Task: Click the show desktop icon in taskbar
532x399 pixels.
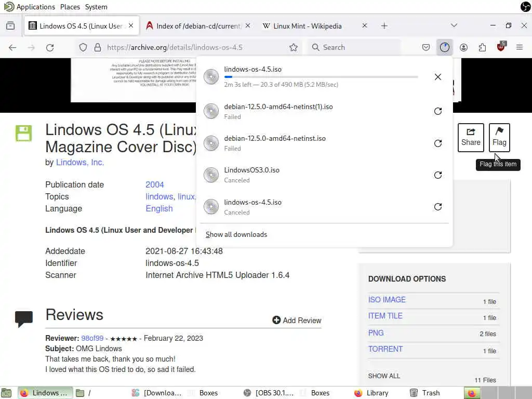Action: point(6,393)
